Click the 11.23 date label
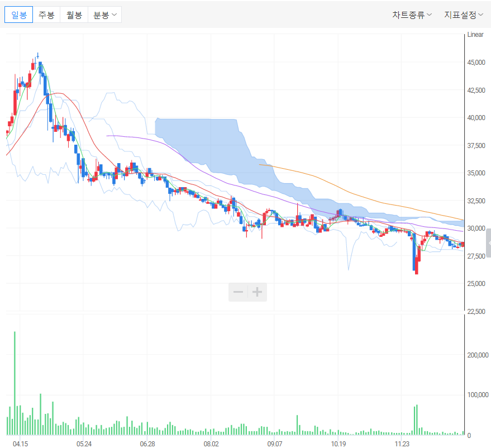Viewport: 491px width, 448px height. click(402, 444)
